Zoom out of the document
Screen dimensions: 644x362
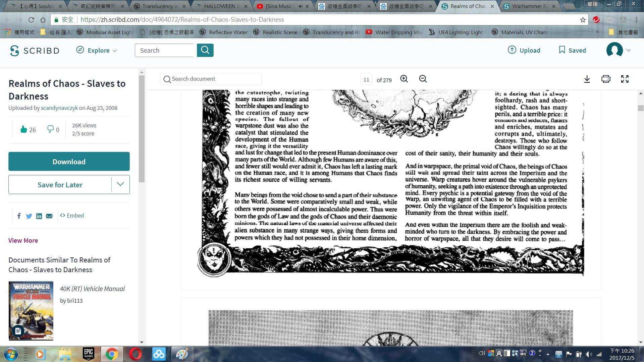tap(423, 79)
